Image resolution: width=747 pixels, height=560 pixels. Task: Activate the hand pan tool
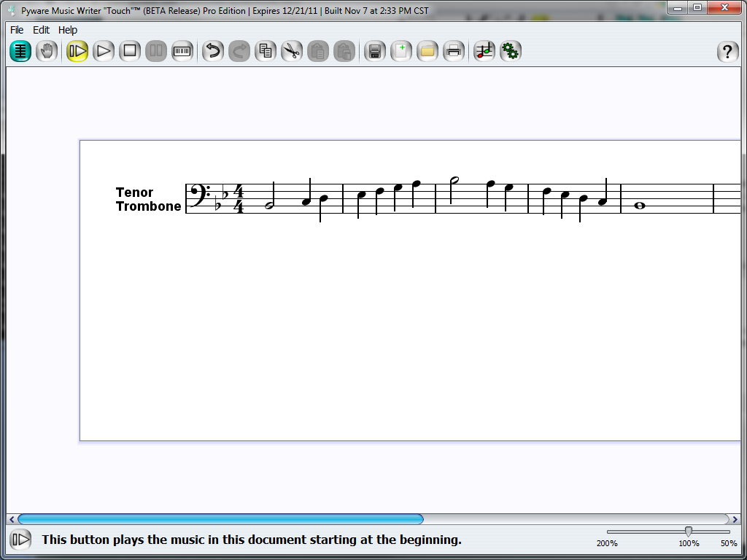[x=47, y=51]
